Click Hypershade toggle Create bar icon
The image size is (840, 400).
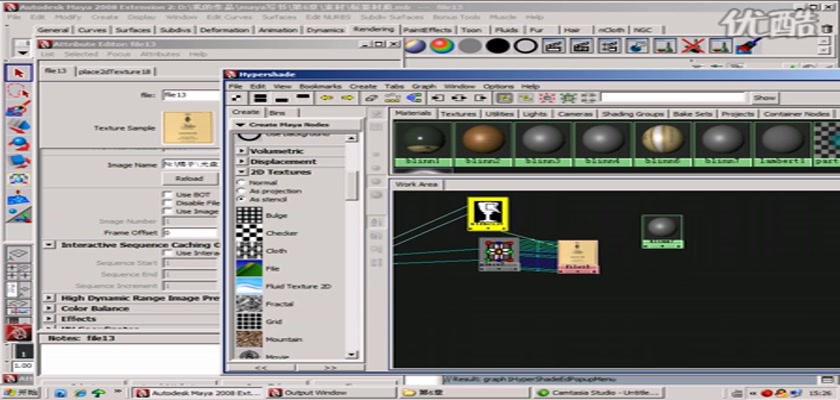tap(238, 98)
